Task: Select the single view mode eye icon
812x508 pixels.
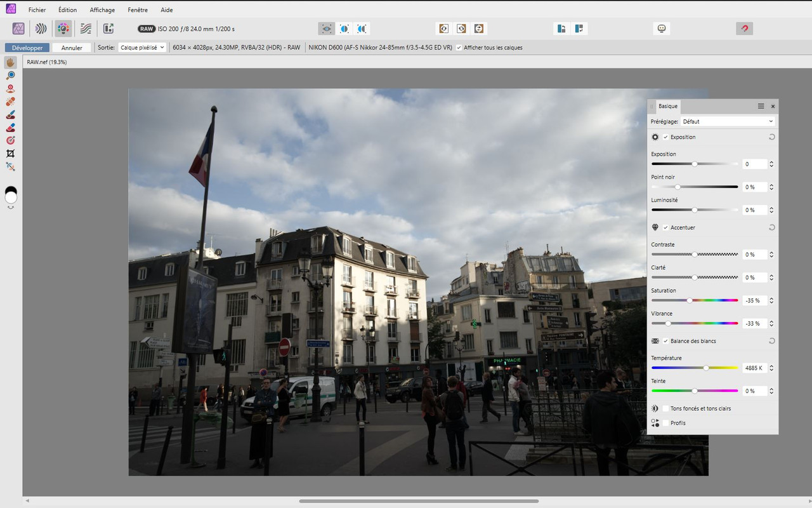Action: (326, 29)
